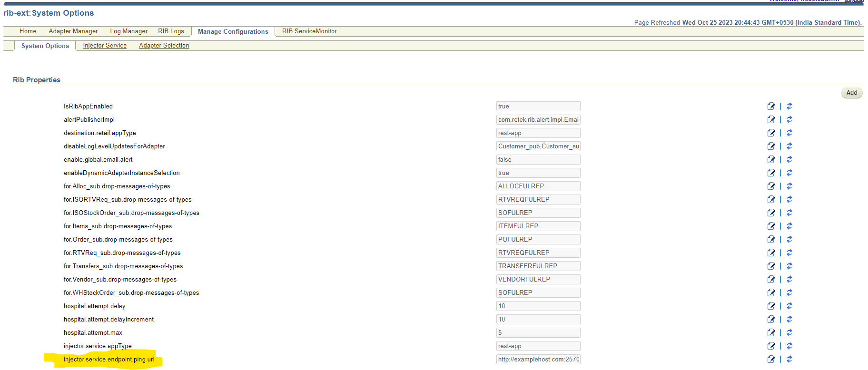Open the Home tab
The width and height of the screenshot is (868, 370).
(28, 31)
